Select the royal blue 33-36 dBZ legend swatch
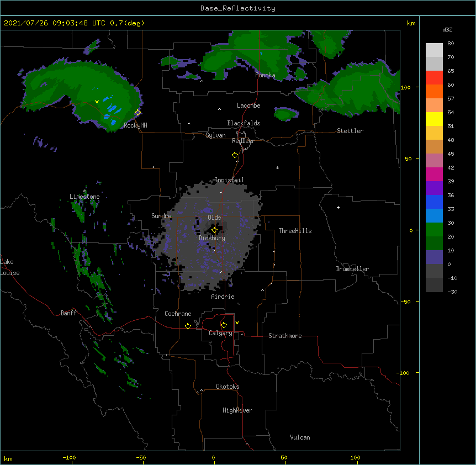 coord(434,202)
